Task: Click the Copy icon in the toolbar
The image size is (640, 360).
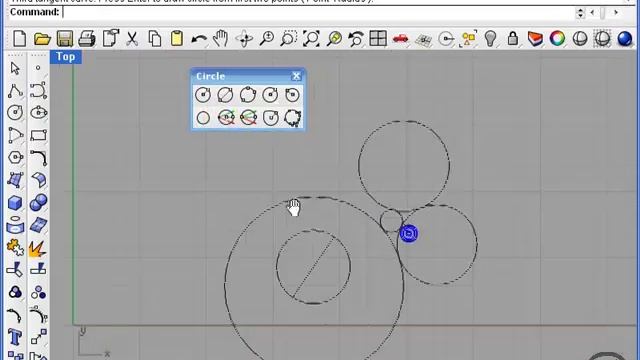Action: coord(154,39)
